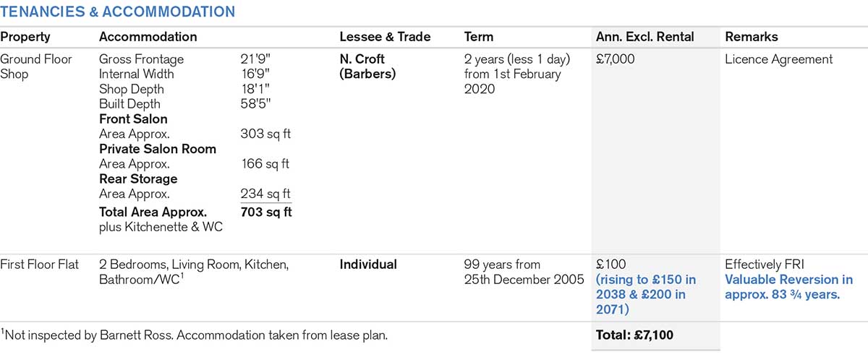Click the Tenancies & Accommodation heading
The width and height of the screenshot is (868, 357).
pos(117,12)
